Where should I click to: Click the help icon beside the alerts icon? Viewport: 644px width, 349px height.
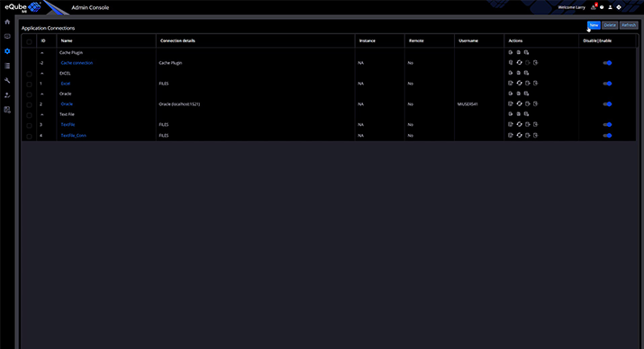[x=602, y=7]
